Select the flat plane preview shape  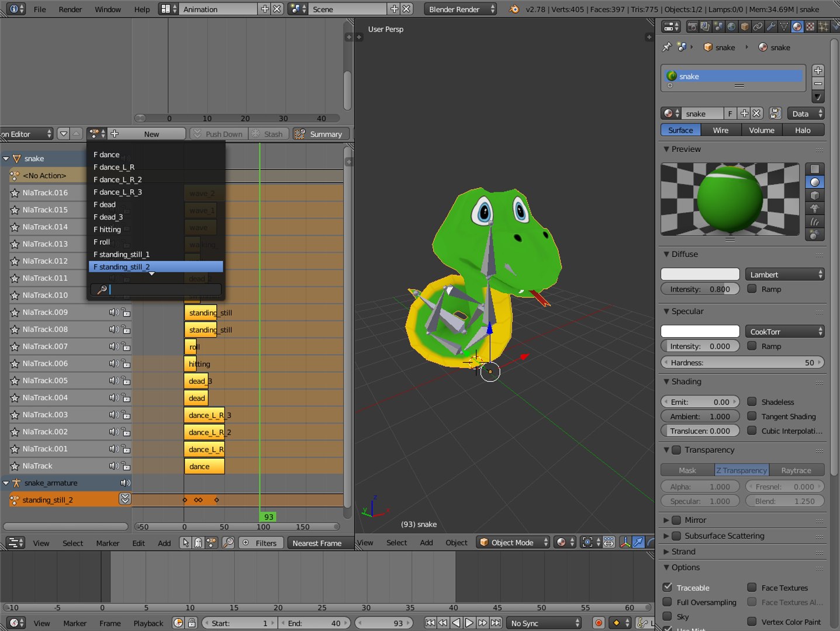pyautogui.click(x=815, y=169)
